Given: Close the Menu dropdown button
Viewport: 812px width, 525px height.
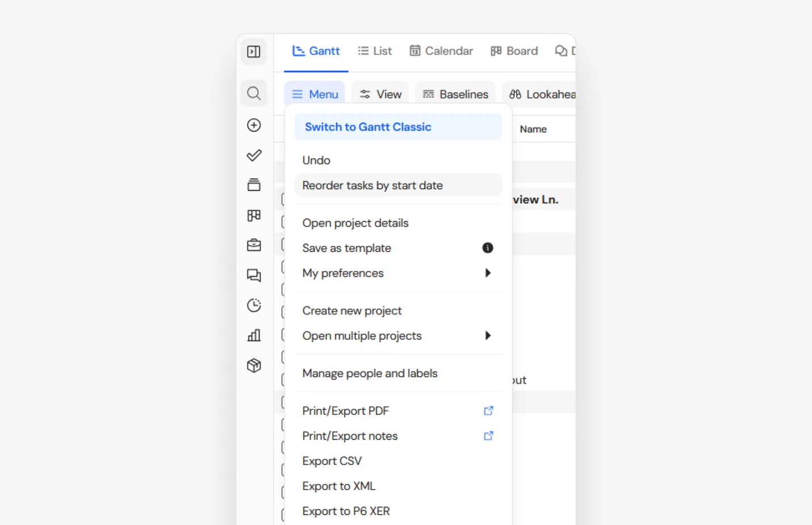Looking at the screenshot, I should tap(315, 94).
